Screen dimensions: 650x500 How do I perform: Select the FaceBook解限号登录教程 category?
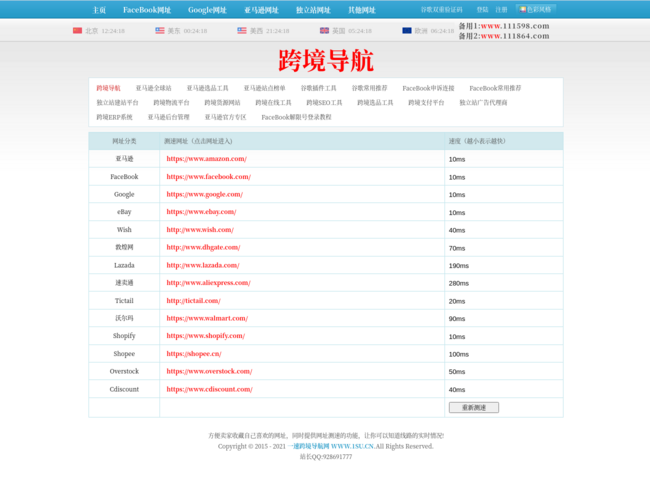(x=296, y=117)
